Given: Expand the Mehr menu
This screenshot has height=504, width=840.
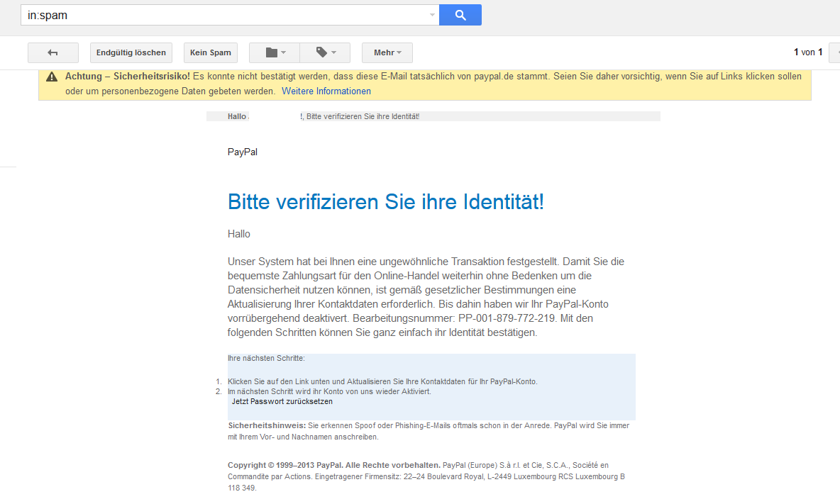Looking at the screenshot, I should coord(387,52).
